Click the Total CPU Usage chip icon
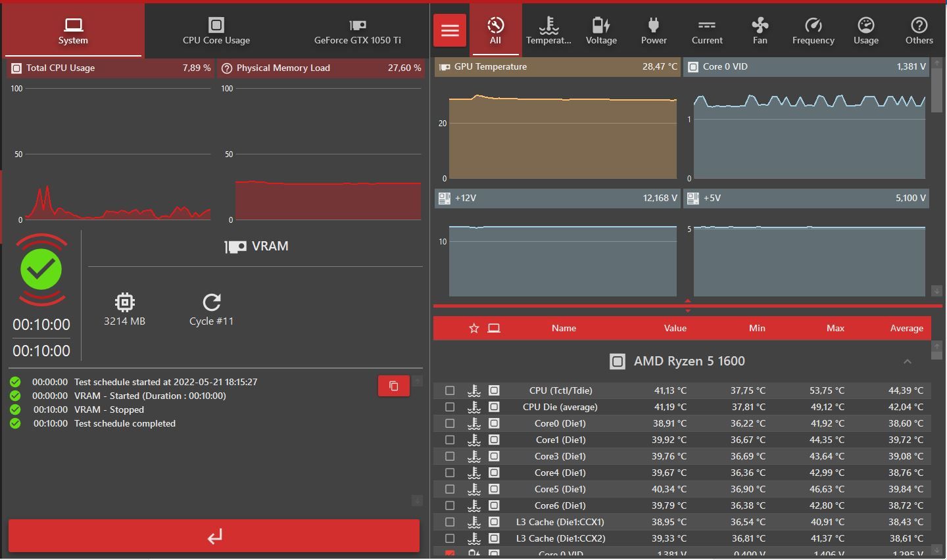This screenshot has height=560, width=947. click(16, 68)
